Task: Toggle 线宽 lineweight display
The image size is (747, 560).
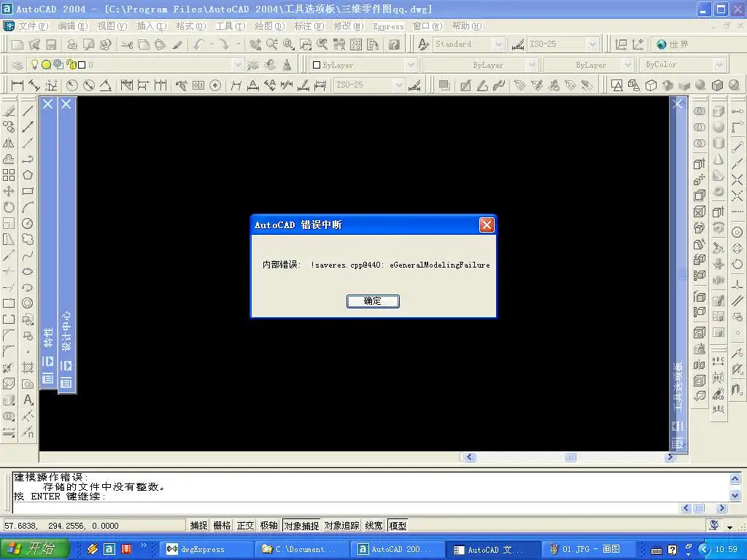Action: point(374,525)
